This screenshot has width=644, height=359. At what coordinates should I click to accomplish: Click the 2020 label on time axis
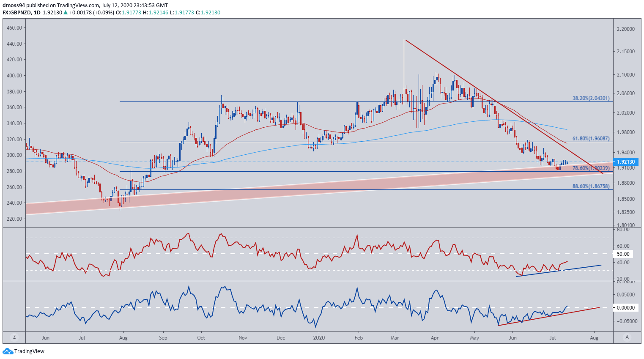pos(319,338)
